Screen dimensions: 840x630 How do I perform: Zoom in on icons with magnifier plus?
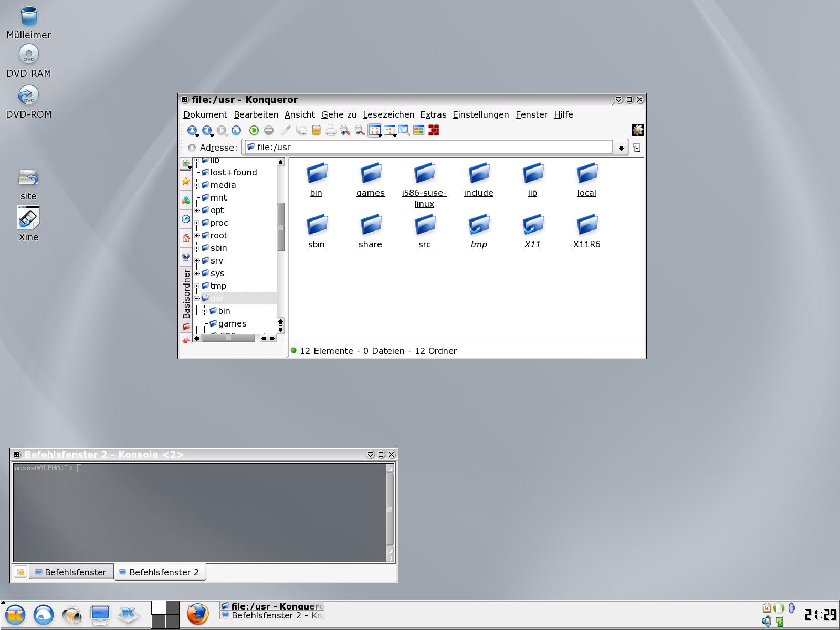(x=345, y=131)
